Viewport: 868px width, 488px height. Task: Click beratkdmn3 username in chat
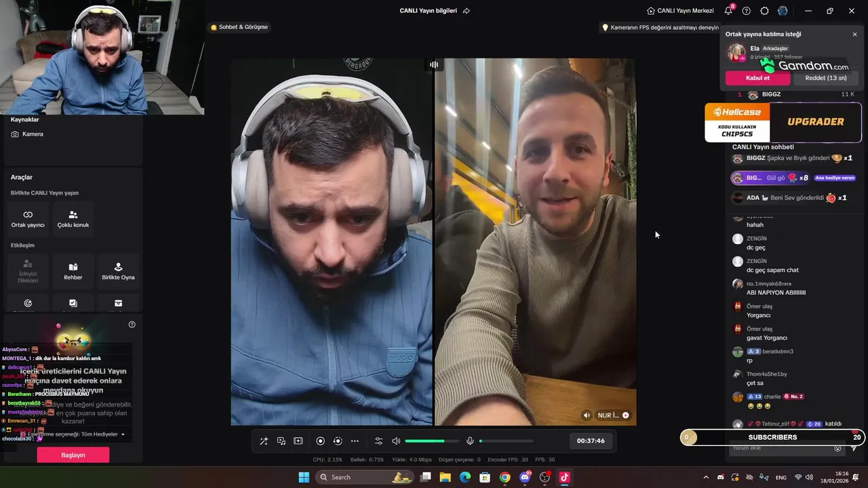click(778, 351)
